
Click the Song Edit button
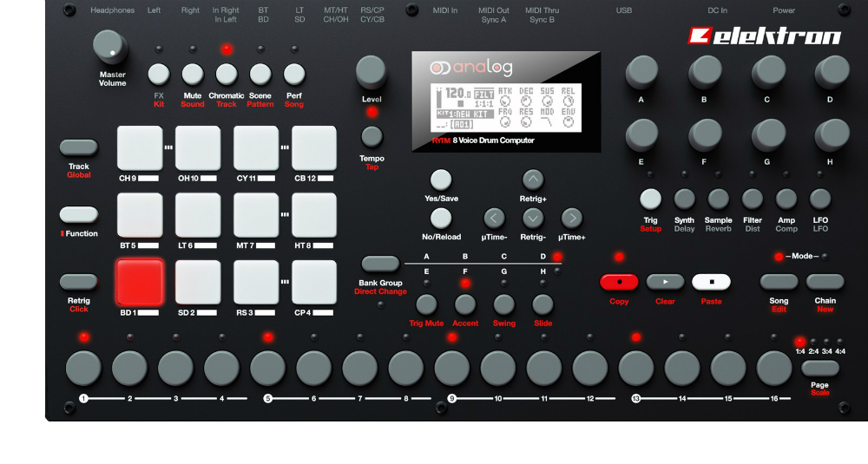779,282
